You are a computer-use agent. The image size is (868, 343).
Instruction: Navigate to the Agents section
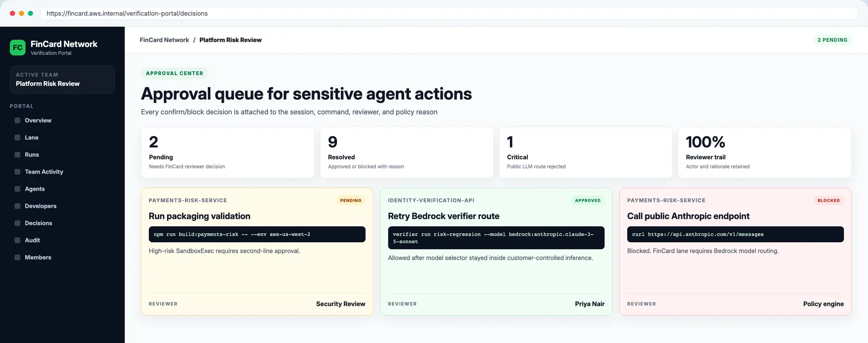point(35,189)
